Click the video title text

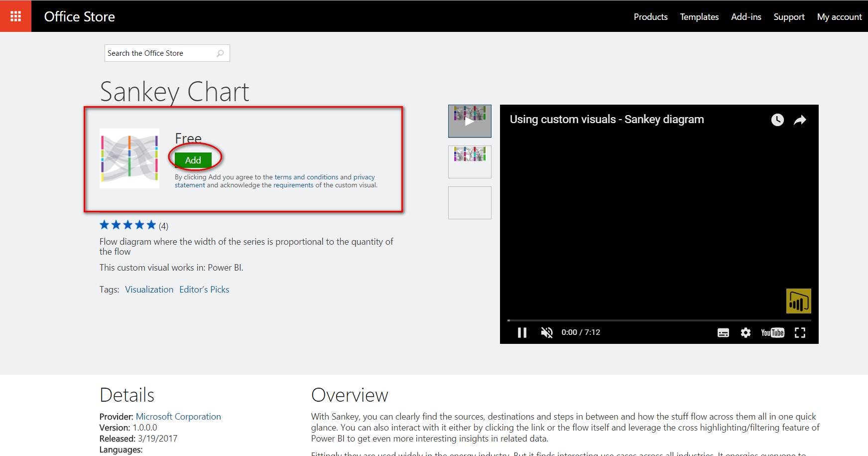click(x=607, y=119)
